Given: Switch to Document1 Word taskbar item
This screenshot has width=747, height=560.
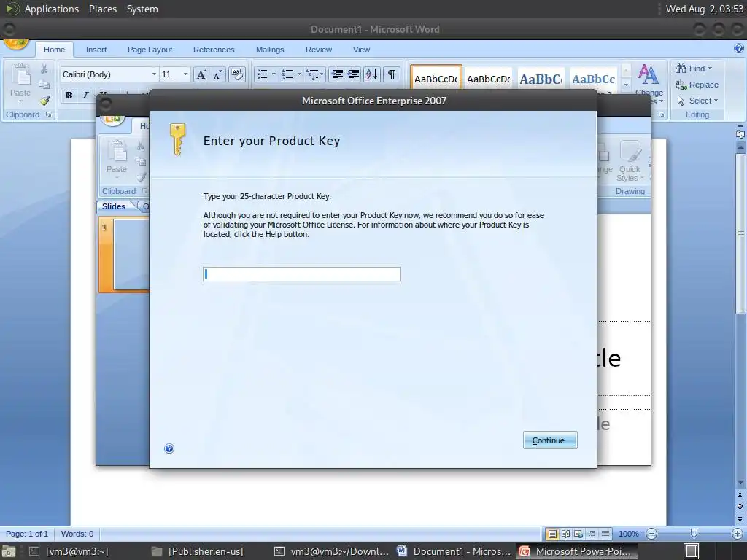Looking at the screenshot, I should [x=454, y=551].
